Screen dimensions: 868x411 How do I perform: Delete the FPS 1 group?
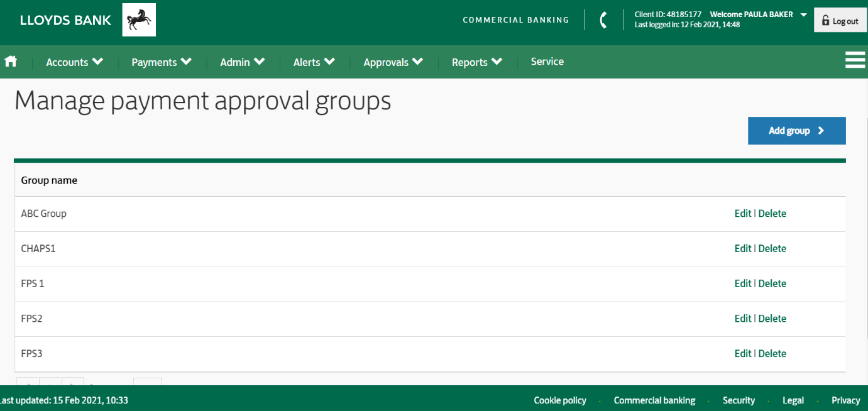click(772, 283)
